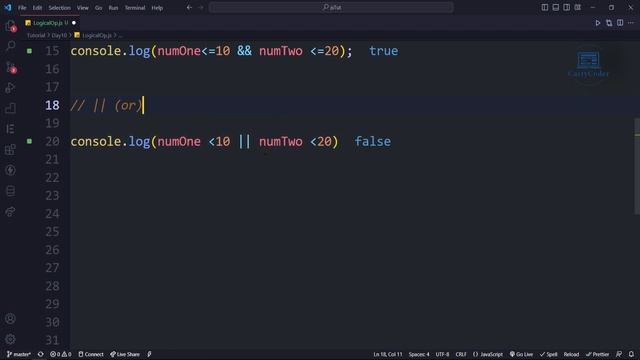Screen dimensions: 640x360
Task: Open editor More Actions ellipsis
Action: 631,23
